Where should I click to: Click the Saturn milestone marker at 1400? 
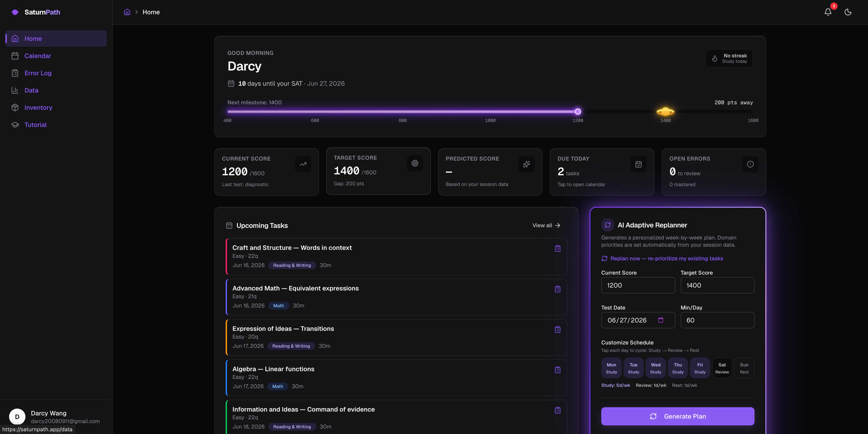665,111
